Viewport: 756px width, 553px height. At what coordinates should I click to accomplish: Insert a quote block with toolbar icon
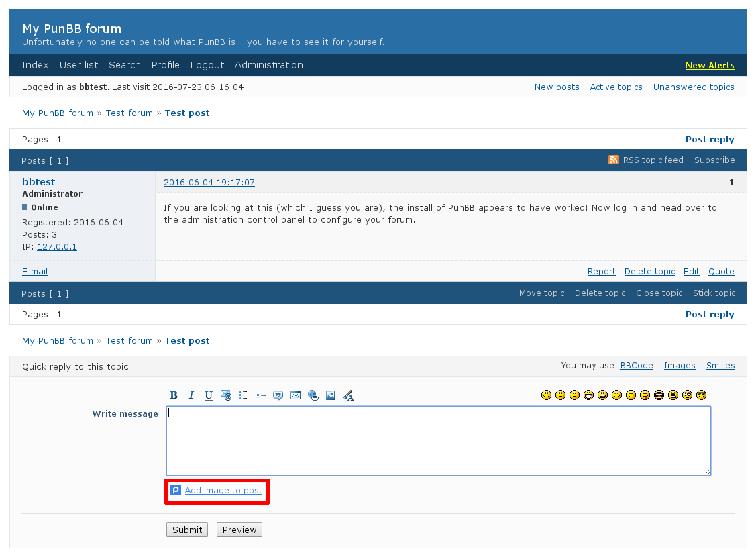click(x=278, y=395)
